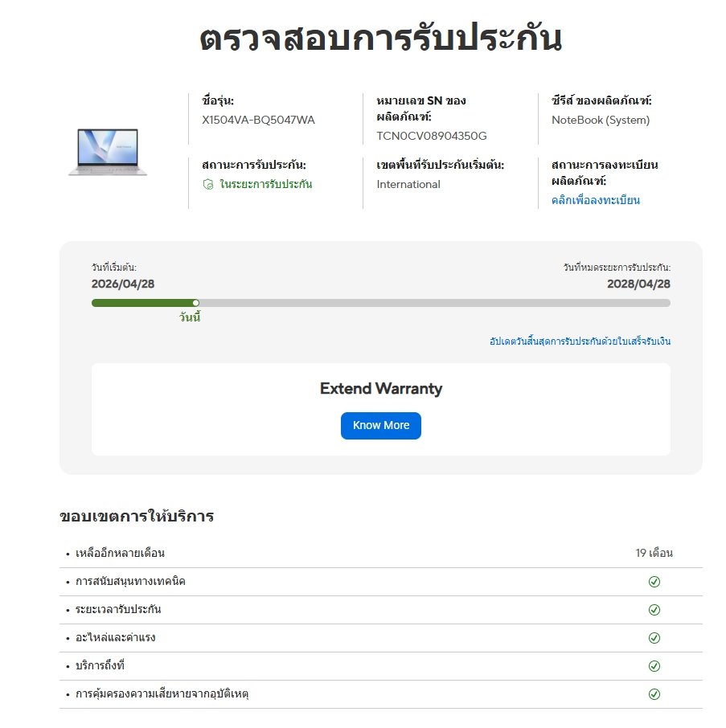
Task: Open the คลิกเพื่อลงทะเบียน registration link
Action: pyautogui.click(x=596, y=200)
